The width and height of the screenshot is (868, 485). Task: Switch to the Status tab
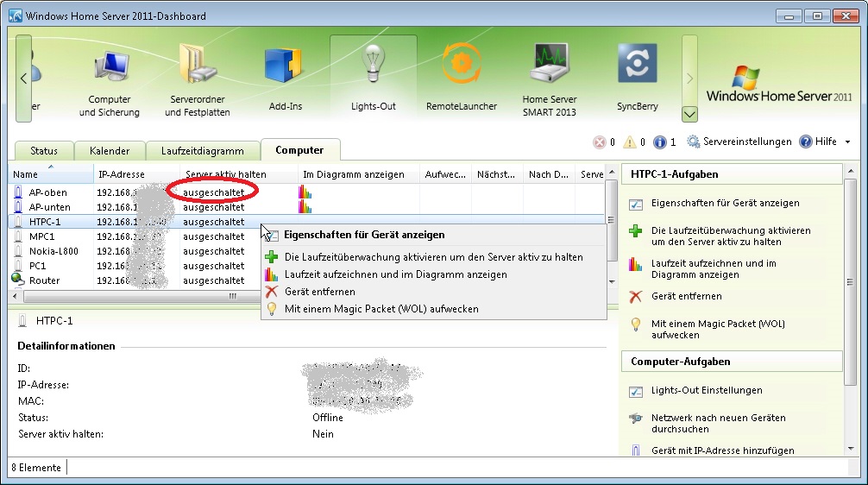point(44,151)
